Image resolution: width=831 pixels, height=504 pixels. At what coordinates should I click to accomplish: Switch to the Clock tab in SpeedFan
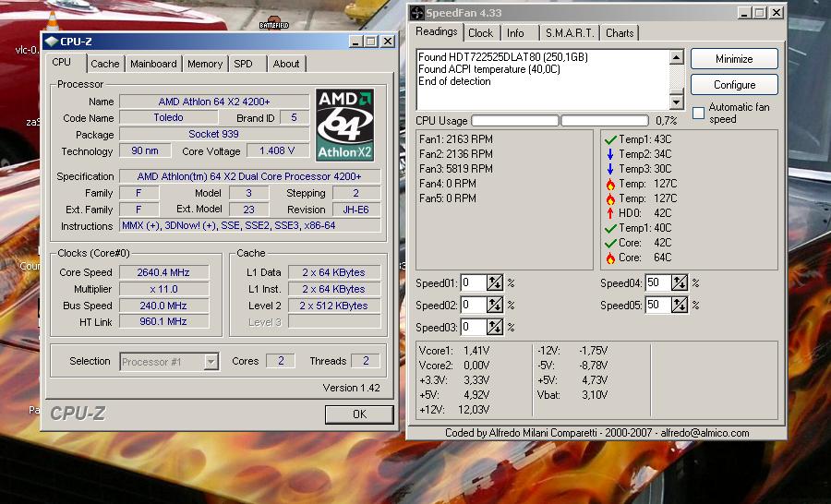(x=481, y=33)
